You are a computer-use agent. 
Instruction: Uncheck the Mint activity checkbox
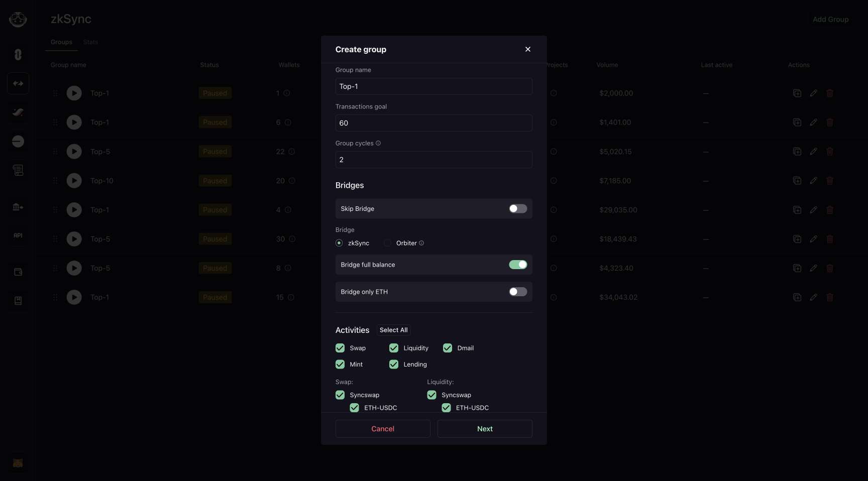[x=340, y=365]
